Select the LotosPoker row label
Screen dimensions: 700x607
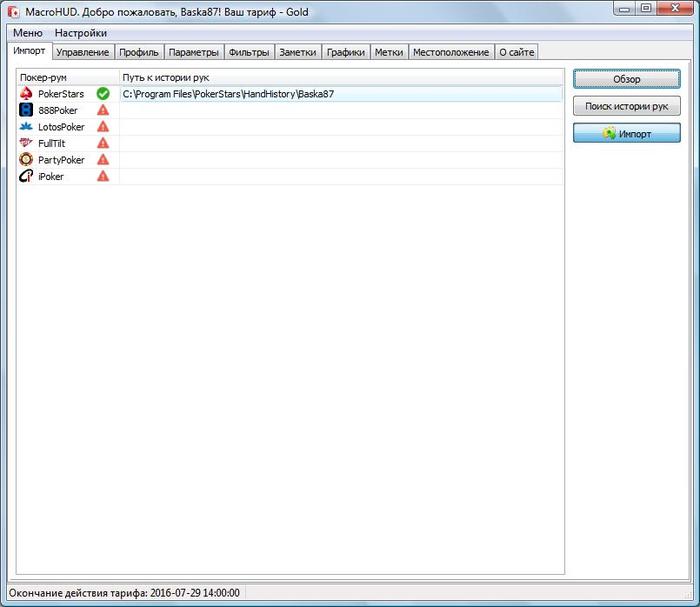point(61,127)
